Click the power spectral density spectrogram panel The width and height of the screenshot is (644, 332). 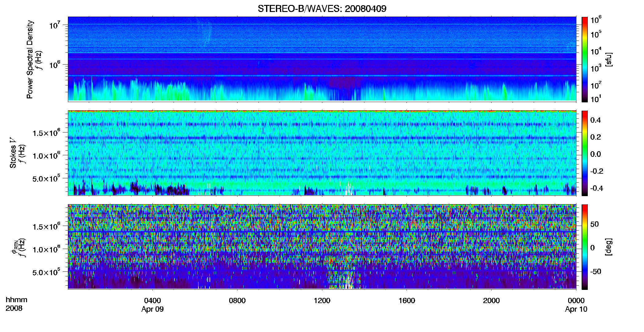coord(322,59)
